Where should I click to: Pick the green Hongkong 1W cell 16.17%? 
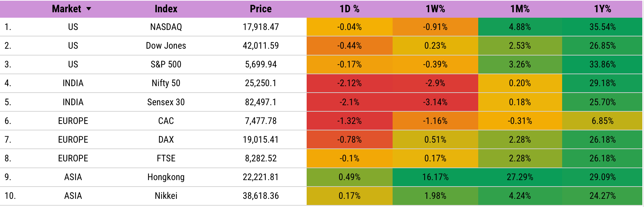click(435, 177)
